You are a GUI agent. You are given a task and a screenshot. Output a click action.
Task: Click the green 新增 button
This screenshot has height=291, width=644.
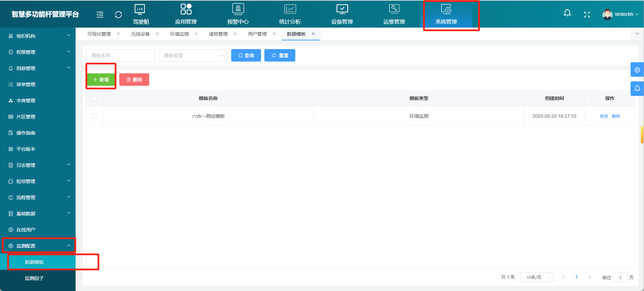coord(101,80)
